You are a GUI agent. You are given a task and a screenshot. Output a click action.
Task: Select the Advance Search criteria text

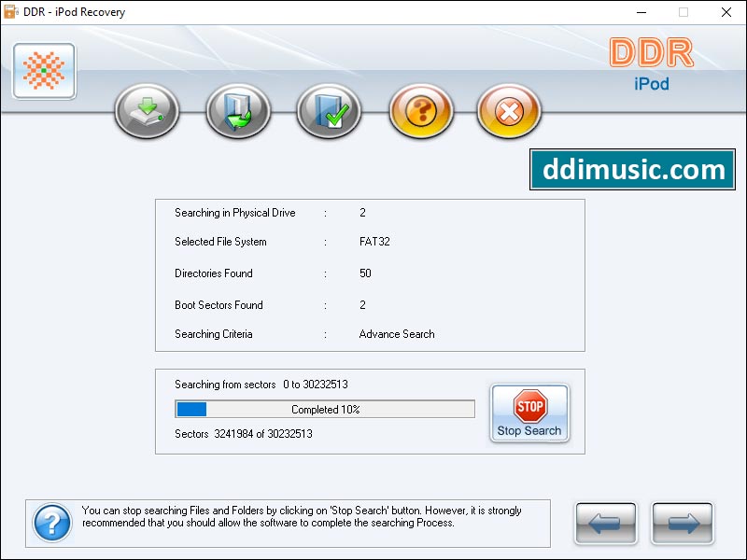[x=396, y=334]
